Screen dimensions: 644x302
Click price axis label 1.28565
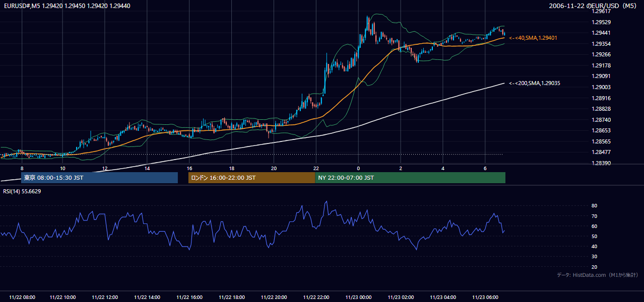[601, 141]
